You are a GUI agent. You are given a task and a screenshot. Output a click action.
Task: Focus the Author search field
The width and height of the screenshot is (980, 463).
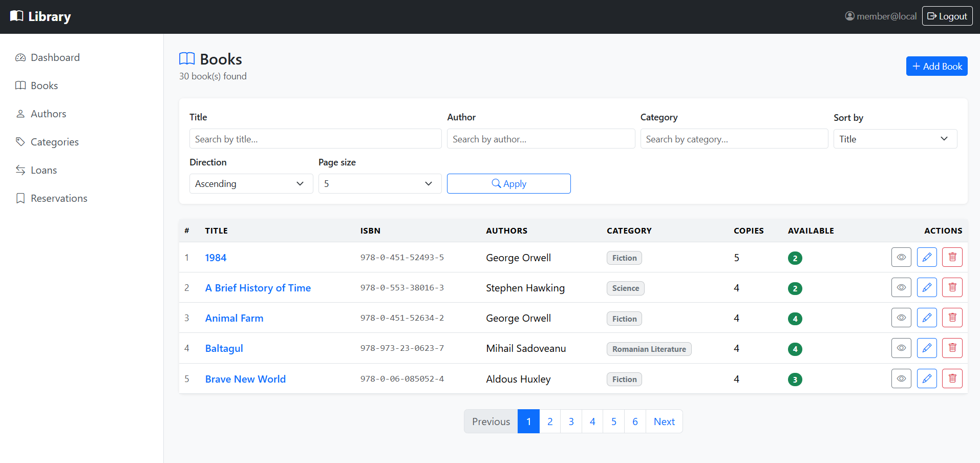(541, 139)
